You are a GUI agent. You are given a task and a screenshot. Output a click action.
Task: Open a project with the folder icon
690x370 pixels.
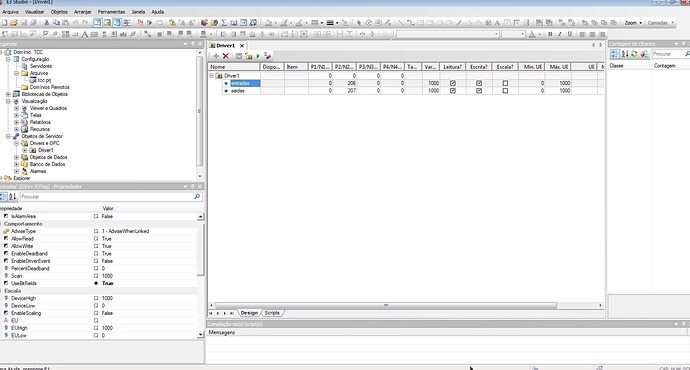(14, 23)
